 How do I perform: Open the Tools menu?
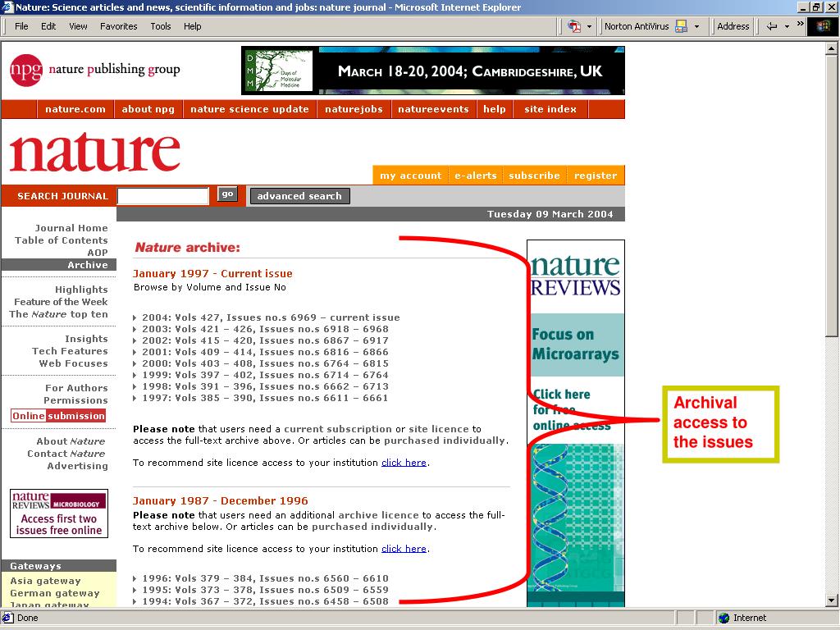point(160,26)
